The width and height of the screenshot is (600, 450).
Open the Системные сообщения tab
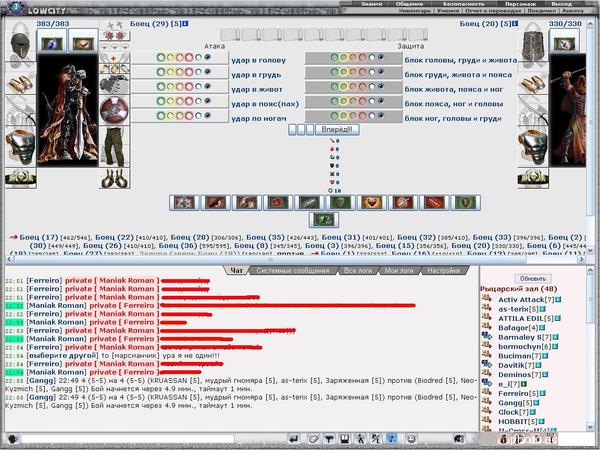pos(293,270)
